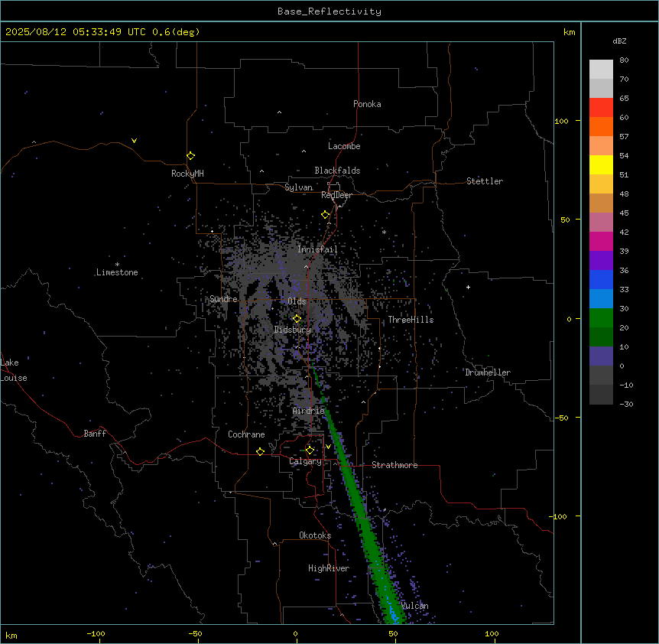
Task: Select the RedDeer label
Action: pos(336,195)
